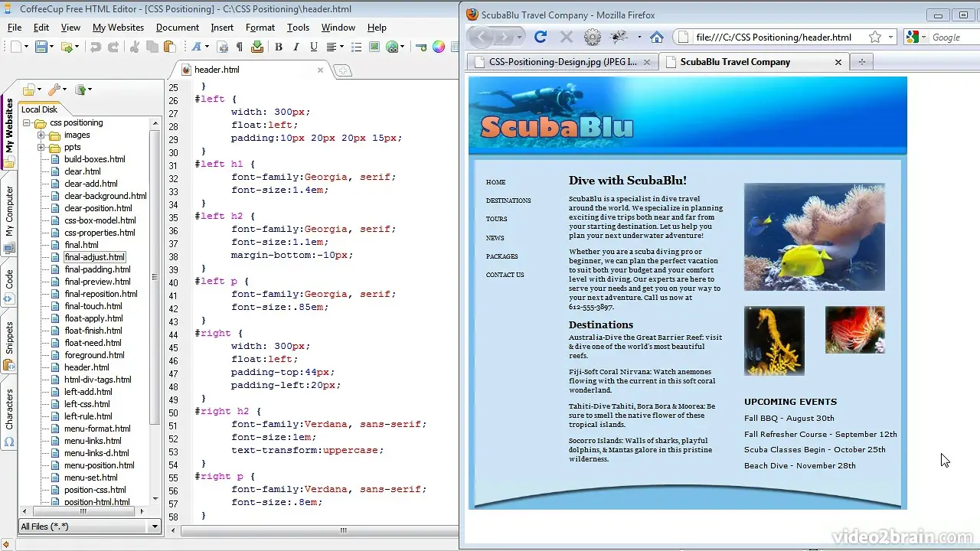This screenshot has width=980, height=551.
Task: Open the Google search engine dropdown in Firefox
Action: [x=924, y=37]
